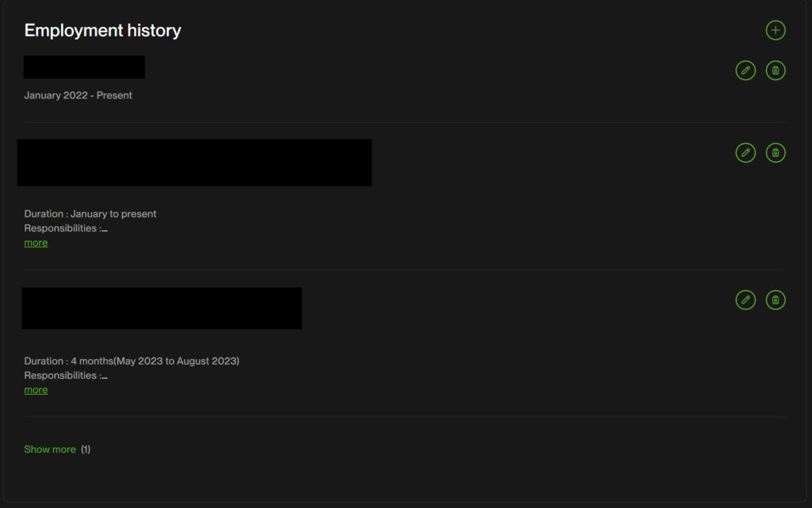Viewport: 812px width, 508px height.
Task: Click the redacted title above January 2022 - Present
Action: 84,67
